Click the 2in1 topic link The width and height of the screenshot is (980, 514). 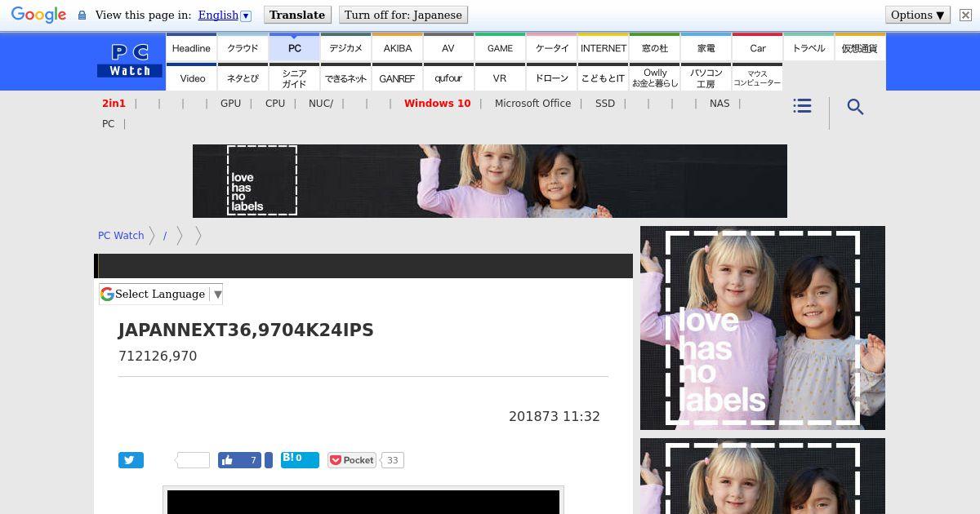click(114, 103)
